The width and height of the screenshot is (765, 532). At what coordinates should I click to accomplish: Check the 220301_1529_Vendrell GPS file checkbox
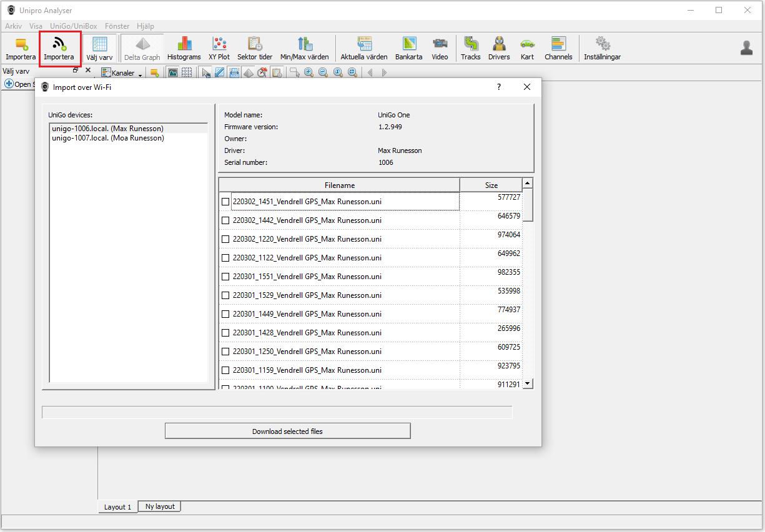click(225, 295)
